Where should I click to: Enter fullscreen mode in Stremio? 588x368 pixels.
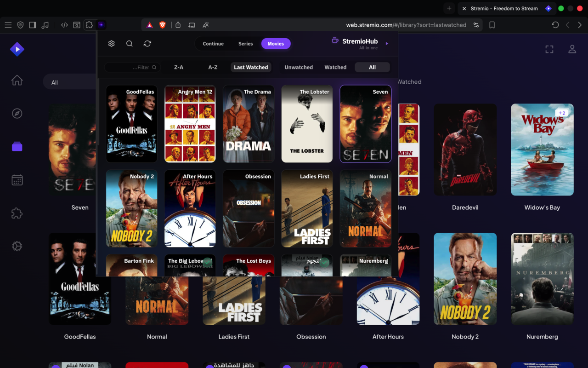tap(549, 49)
